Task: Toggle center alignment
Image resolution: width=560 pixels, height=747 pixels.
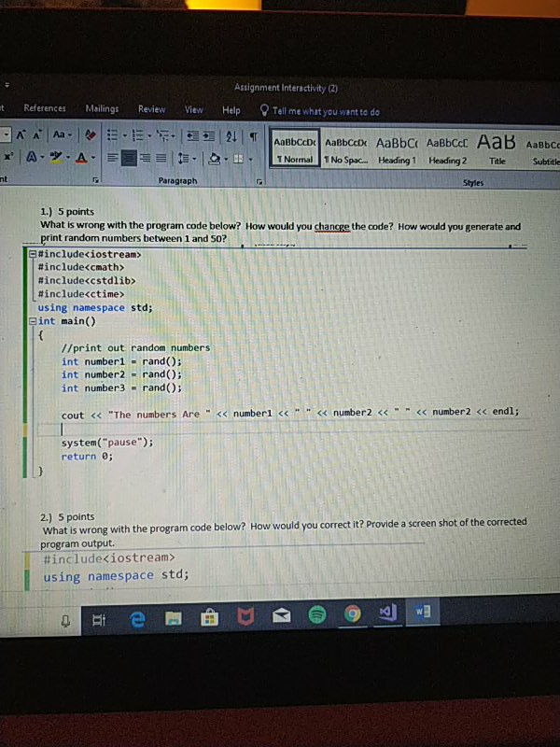Action: point(129,158)
